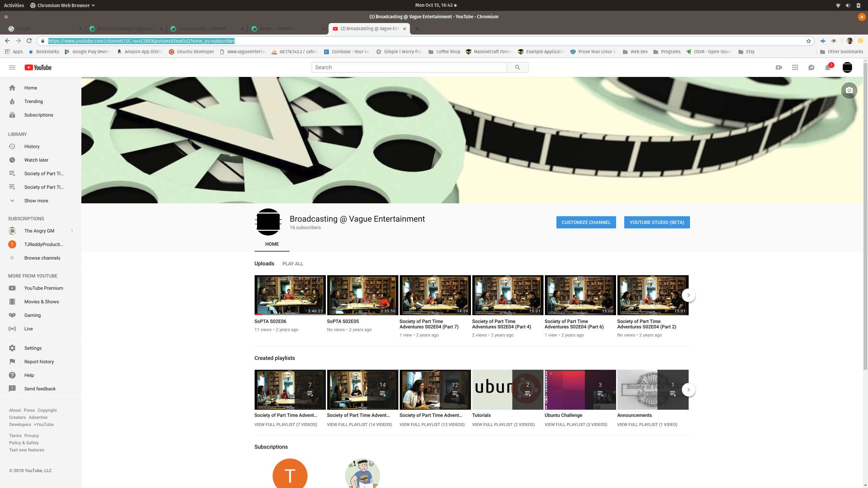Open the Announcements playlist thumbnail
This screenshot has width=868, height=488.
(x=653, y=390)
